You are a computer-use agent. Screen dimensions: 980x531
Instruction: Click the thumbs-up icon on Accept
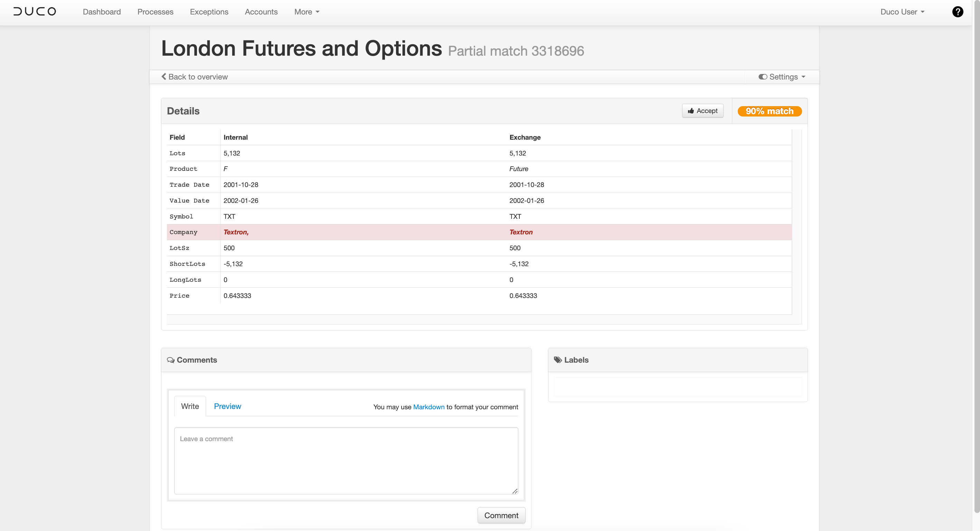[x=691, y=111]
